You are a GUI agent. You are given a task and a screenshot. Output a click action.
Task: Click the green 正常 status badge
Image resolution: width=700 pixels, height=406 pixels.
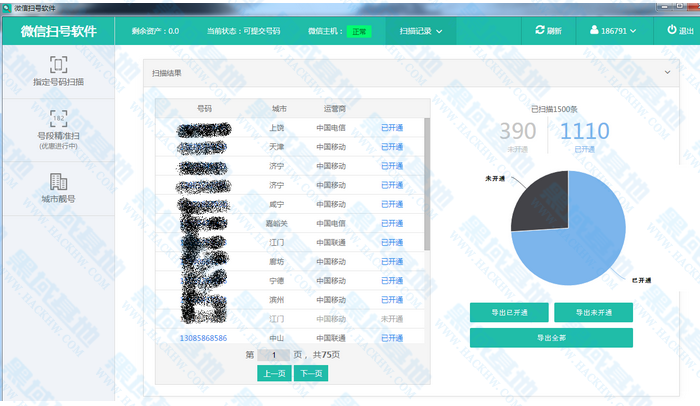pyautogui.click(x=359, y=31)
